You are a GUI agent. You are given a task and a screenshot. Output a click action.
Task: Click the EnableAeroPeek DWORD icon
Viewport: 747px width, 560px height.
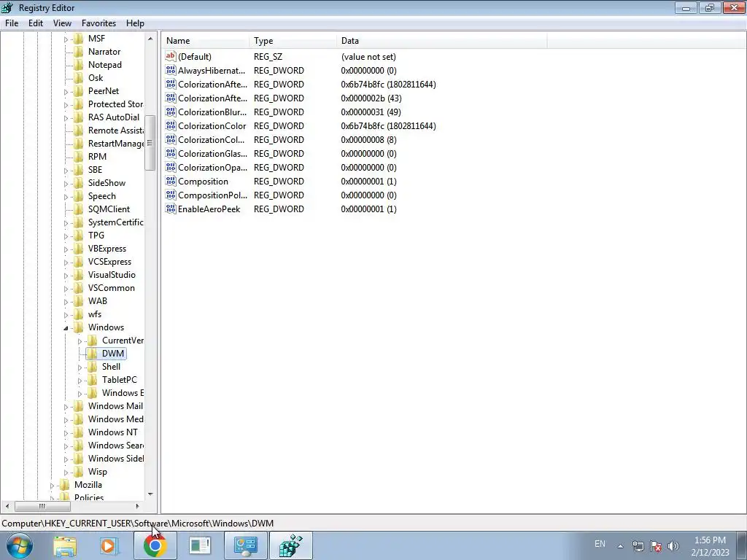coord(171,208)
